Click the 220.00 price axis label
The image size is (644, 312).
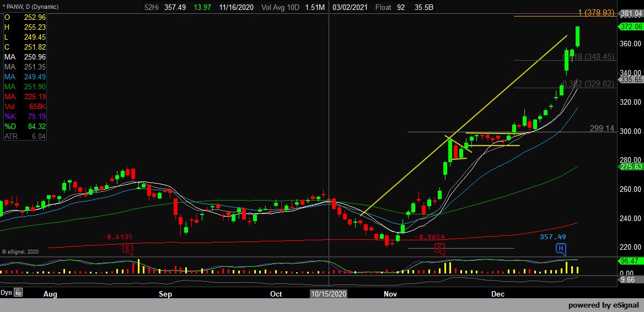(631, 247)
